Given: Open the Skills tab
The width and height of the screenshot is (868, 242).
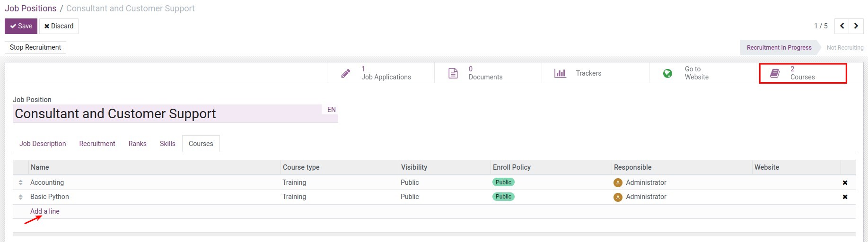Looking at the screenshot, I should (167, 144).
